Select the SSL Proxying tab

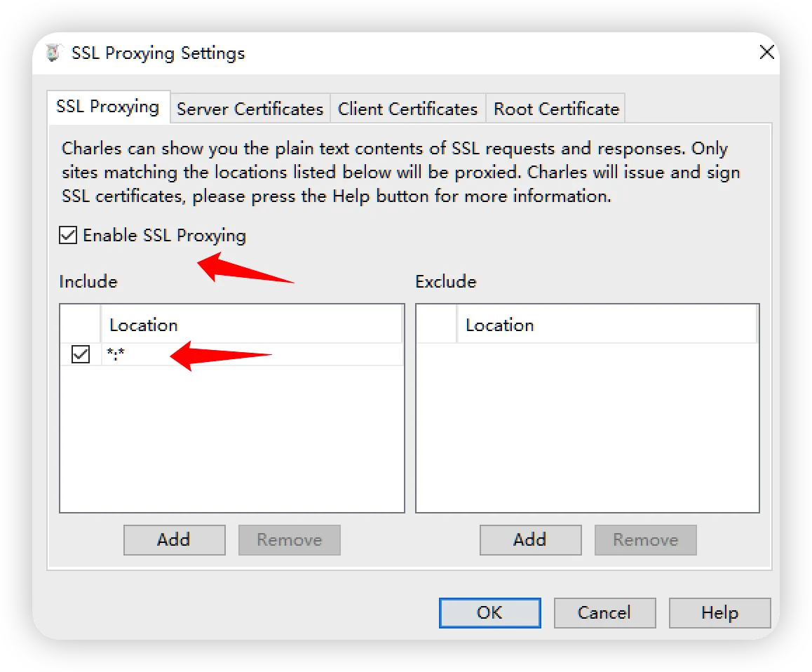[108, 107]
